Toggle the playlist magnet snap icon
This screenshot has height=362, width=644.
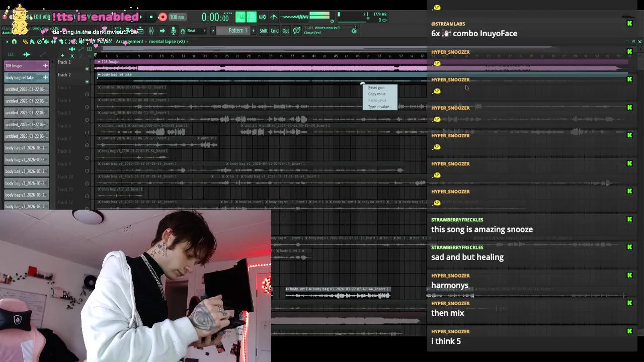tap(14, 42)
